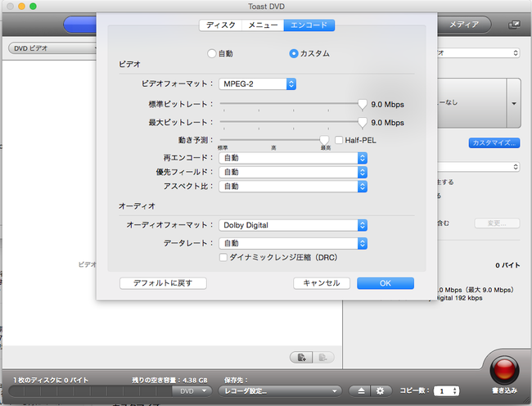
Task: Click the 残りの空き容量: 4.38 GB text
Action: (169, 381)
